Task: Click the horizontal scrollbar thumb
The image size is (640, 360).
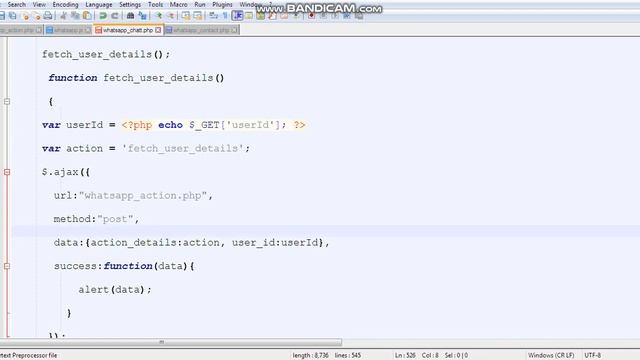Action: (171, 342)
